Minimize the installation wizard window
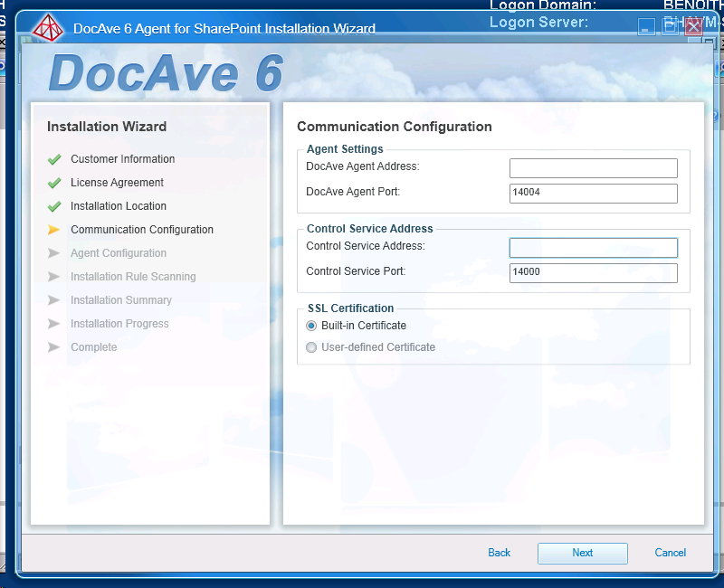This screenshot has height=588, width=724. pyautogui.click(x=646, y=27)
